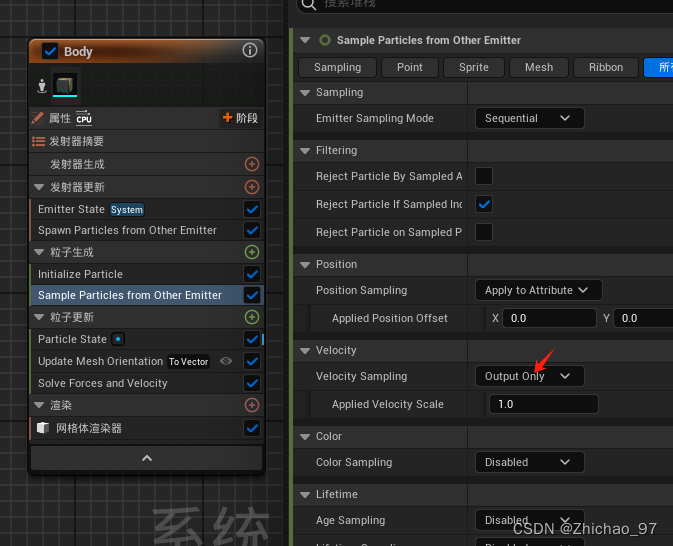
Task: Click the To Vector badge on Update Mesh Orientation
Action: [188, 362]
